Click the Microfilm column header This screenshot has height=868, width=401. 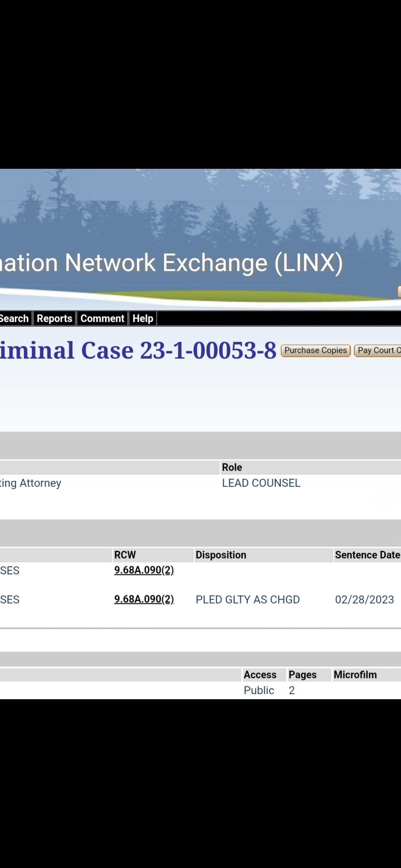click(x=355, y=675)
